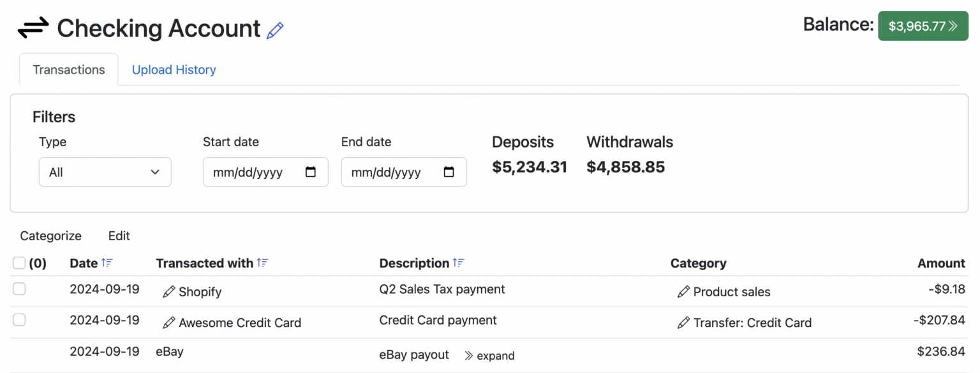Click the transfer arrows icon beside Checking Account

[33, 27]
